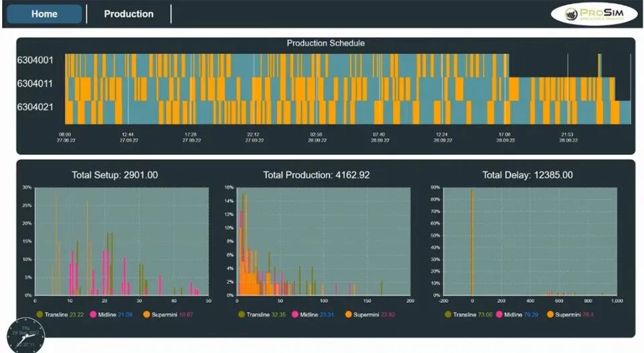The width and height of the screenshot is (644, 353).
Task: Click Supermini legend dot under Total Delay
Action: point(550,314)
